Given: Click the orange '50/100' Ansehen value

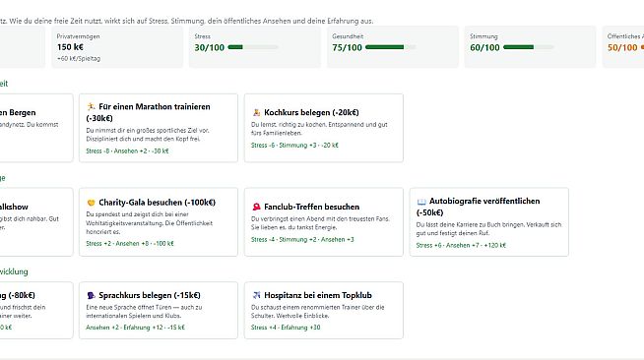Looking at the screenshot, I should (x=622, y=47).
